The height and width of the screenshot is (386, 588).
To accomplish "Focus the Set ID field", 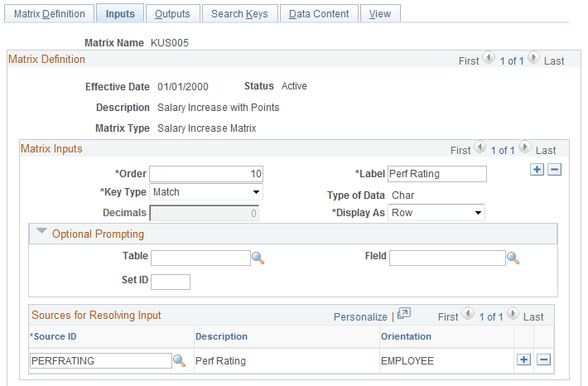I will (170, 282).
